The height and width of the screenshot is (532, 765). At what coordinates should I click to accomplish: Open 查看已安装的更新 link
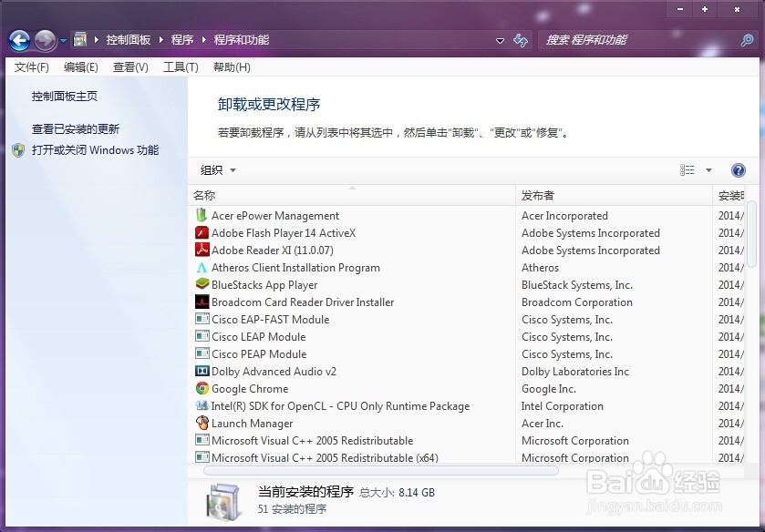pyautogui.click(x=76, y=128)
